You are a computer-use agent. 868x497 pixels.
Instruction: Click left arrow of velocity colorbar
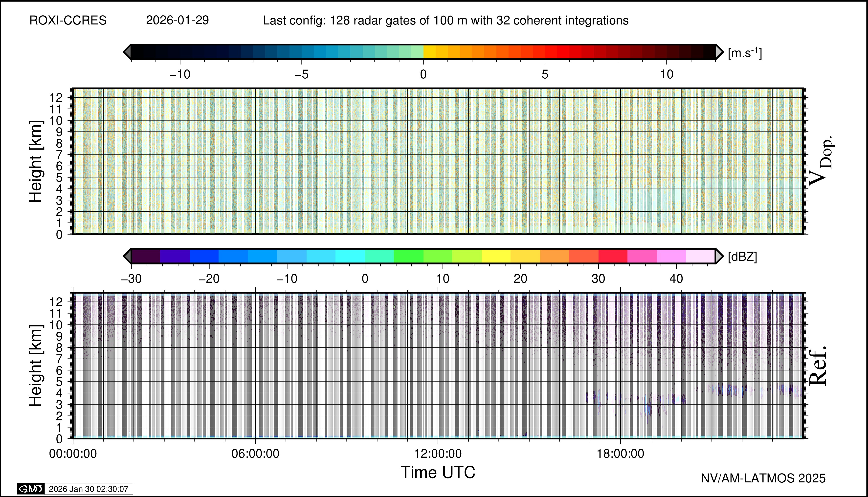coord(127,52)
